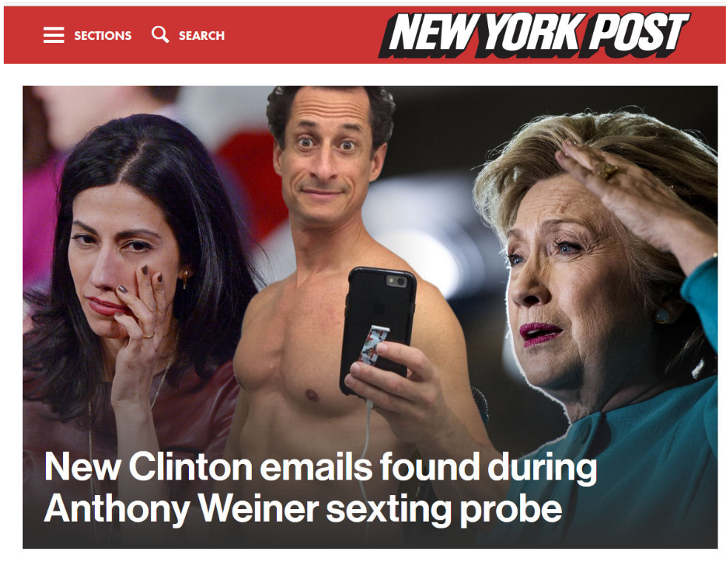728x564 pixels.
Task: Open the SECTIONS menu label
Action: click(103, 36)
